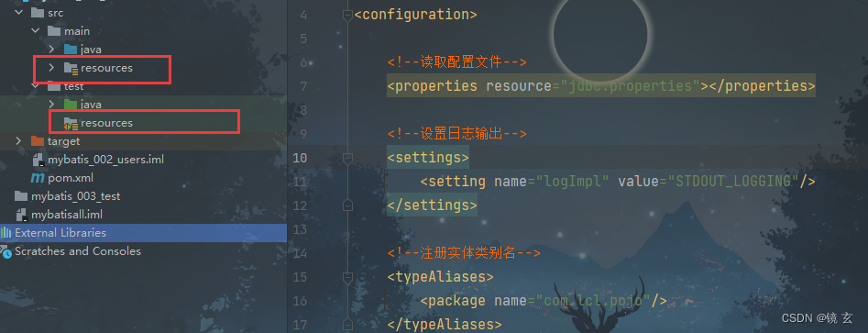Click the green java test folder icon
This screenshot has height=333, width=868.
coord(71,105)
